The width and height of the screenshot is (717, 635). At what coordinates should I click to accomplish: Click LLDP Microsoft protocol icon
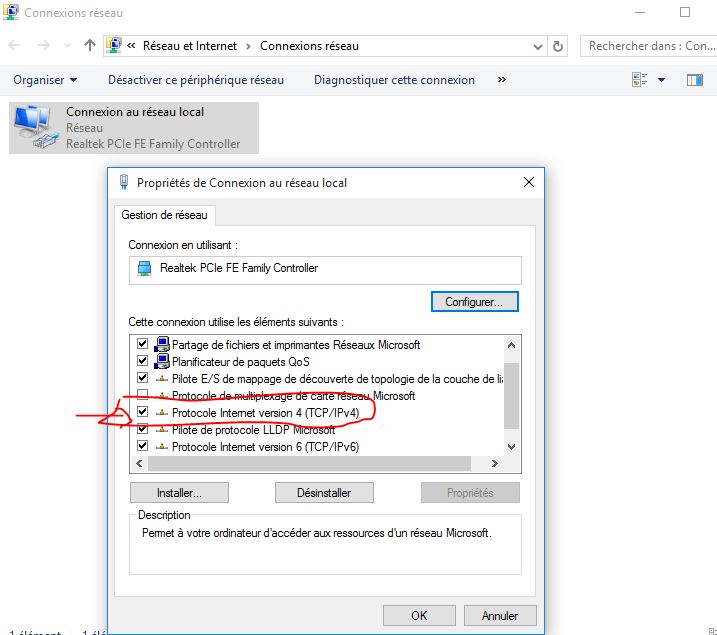click(161, 430)
